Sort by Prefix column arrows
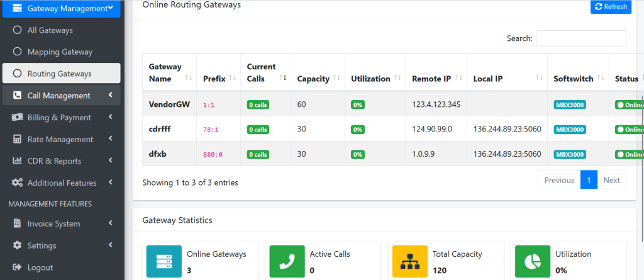 [233, 78]
